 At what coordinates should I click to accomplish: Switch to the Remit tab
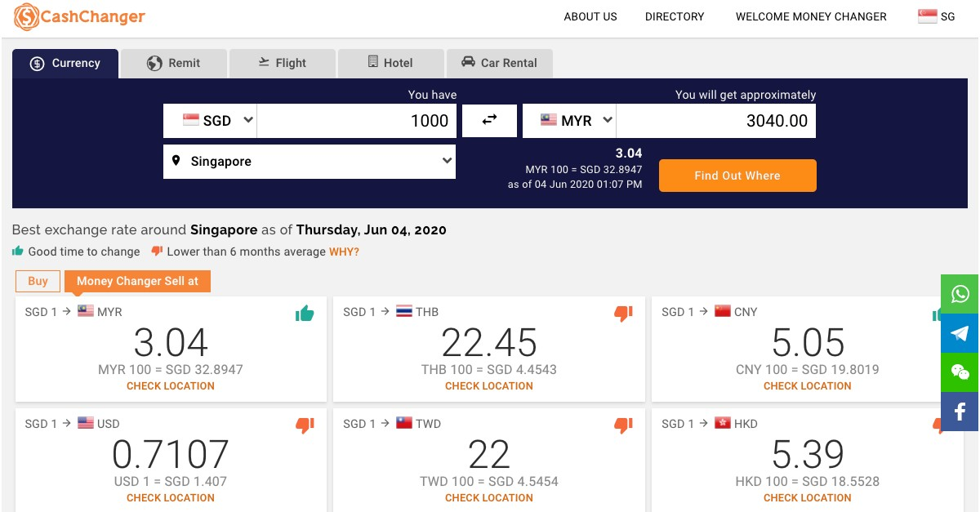pos(173,63)
